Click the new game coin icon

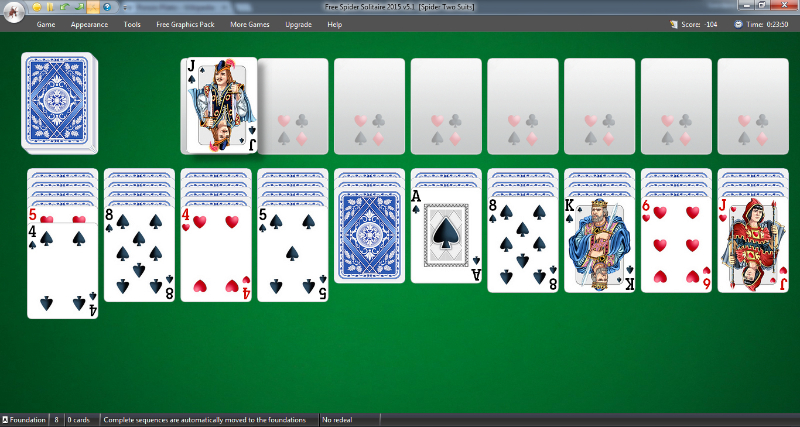tap(35, 7)
